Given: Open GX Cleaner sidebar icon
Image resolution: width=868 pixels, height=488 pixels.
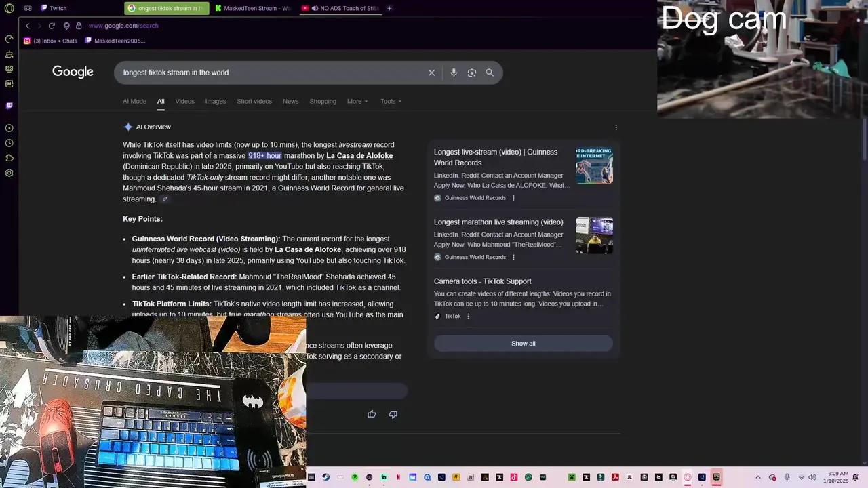Looking at the screenshot, I should [x=9, y=54].
